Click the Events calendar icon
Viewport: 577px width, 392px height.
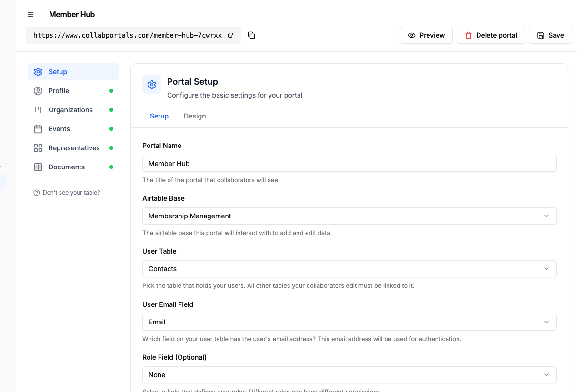38,129
